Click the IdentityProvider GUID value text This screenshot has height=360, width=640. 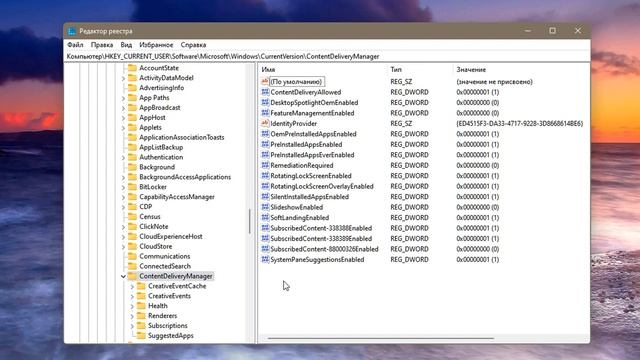coord(520,124)
